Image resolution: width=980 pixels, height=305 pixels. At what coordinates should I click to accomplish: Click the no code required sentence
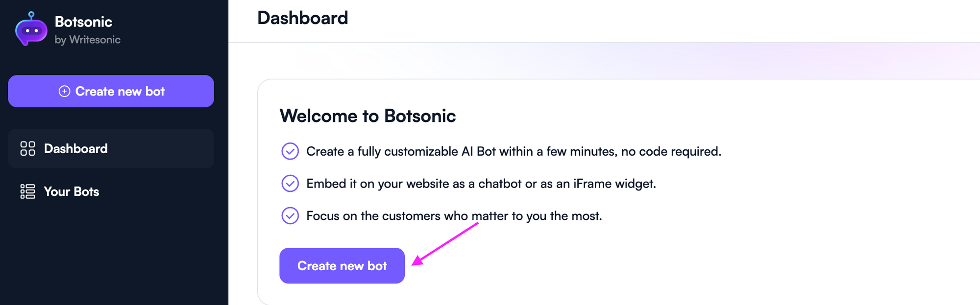point(514,151)
